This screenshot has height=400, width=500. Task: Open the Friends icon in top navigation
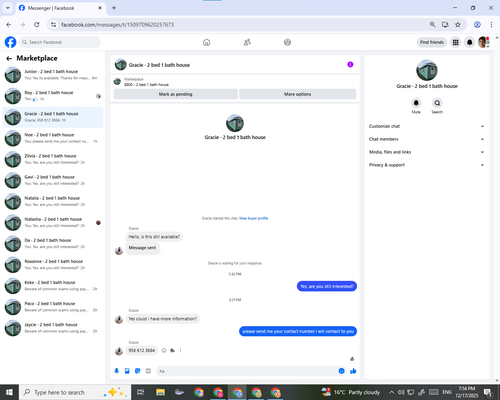coord(247,42)
